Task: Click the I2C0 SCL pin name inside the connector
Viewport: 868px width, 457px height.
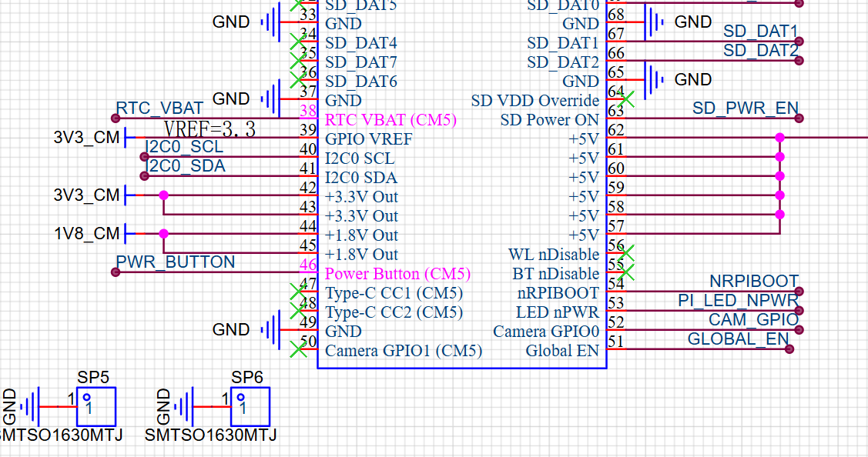Action: pyautogui.click(x=360, y=158)
